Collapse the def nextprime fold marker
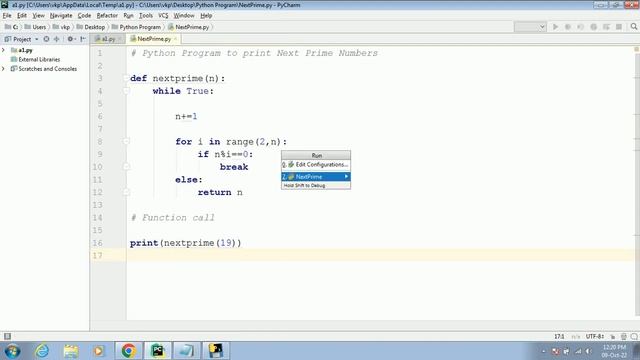This screenshot has height=360, width=640. (x=126, y=78)
